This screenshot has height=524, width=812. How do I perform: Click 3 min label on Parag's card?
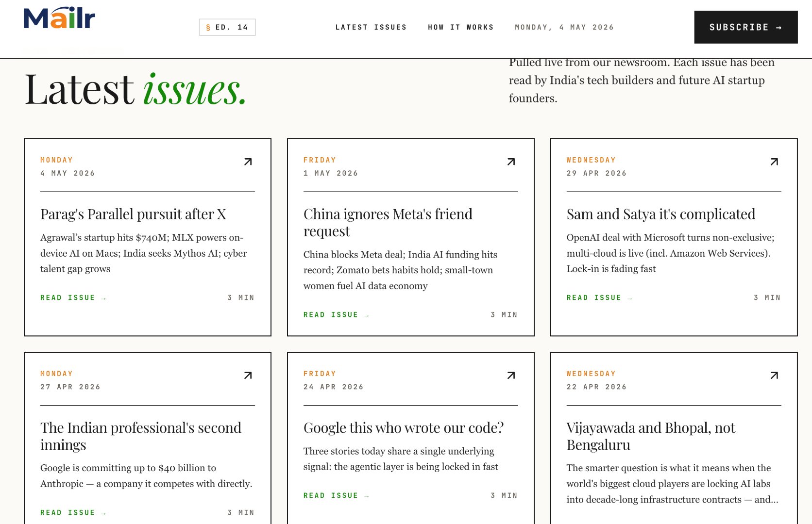point(241,297)
